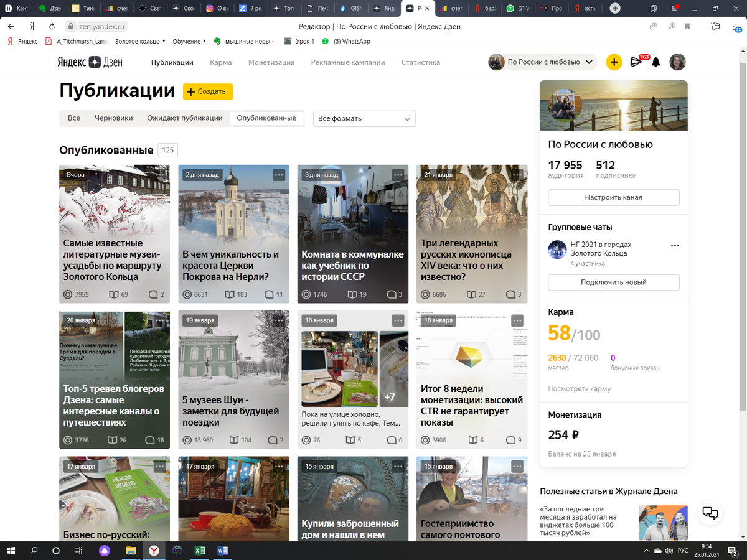Click РУС language indicator in tray
This screenshot has width=747, height=560.
(683, 551)
